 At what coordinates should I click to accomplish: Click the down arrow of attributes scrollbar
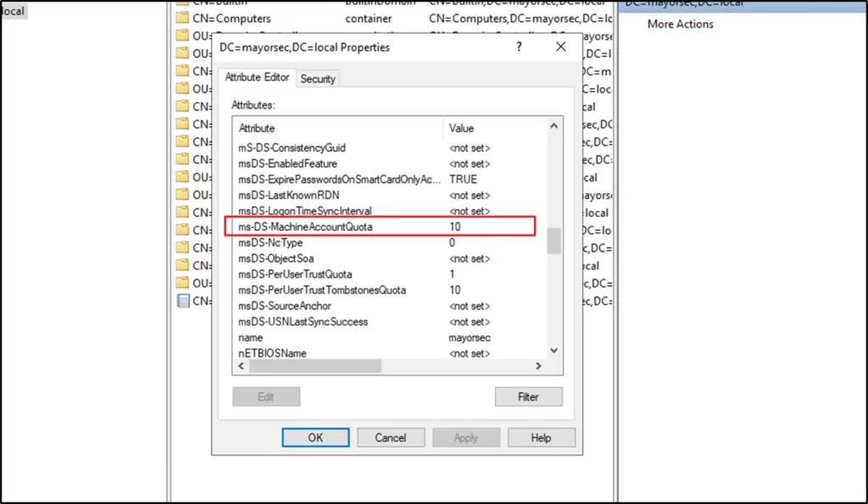tap(554, 350)
